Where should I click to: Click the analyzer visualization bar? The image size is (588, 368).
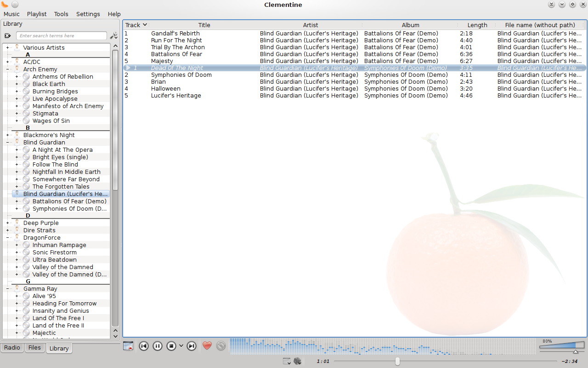click(x=383, y=346)
